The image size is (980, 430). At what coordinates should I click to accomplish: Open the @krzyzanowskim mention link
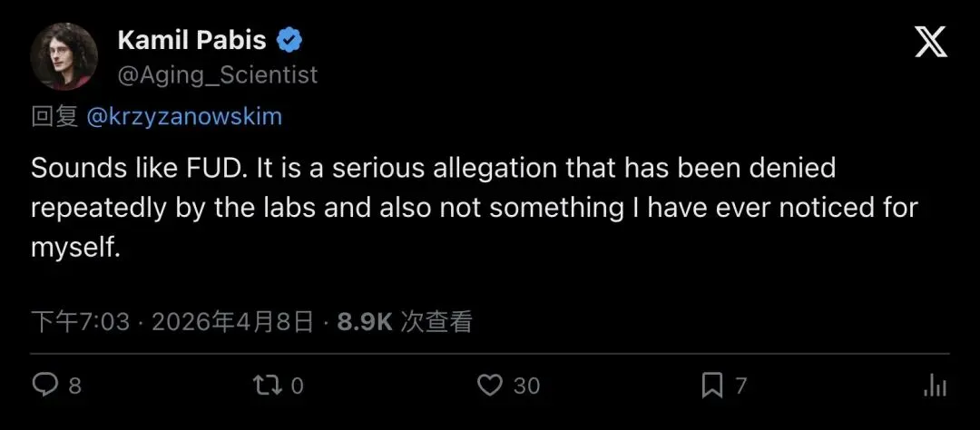click(x=184, y=116)
